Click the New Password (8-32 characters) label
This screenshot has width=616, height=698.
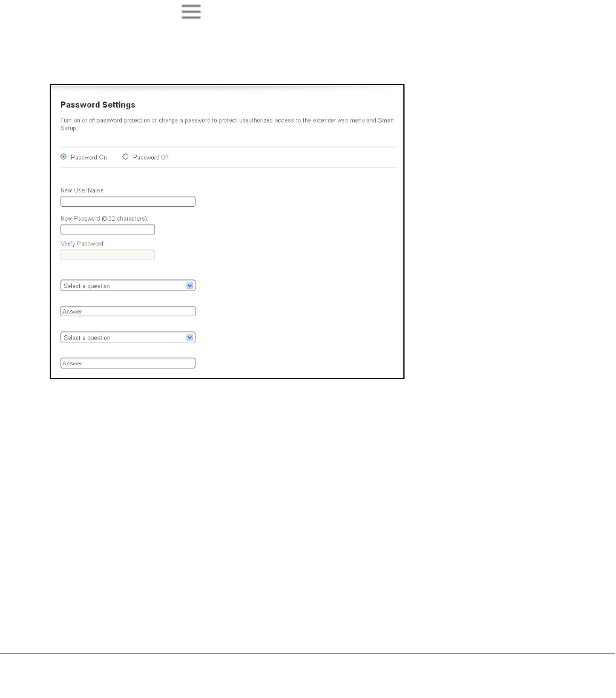click(104, 219)
